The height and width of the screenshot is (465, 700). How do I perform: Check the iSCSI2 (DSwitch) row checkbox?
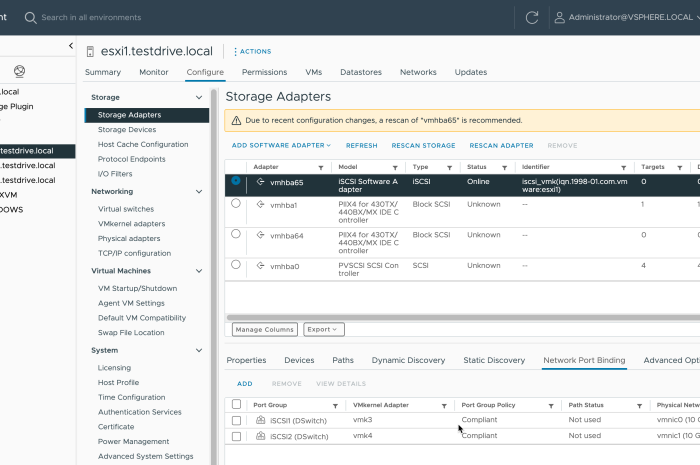pyautogui.click(x=236, y=436)
